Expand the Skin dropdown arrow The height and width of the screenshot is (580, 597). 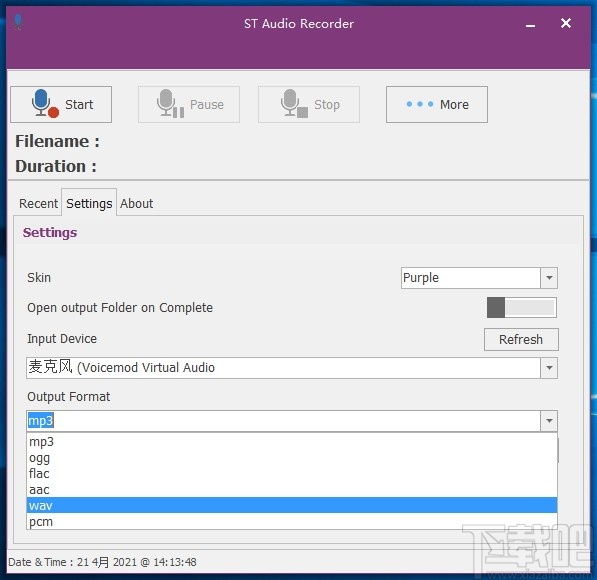point(549,278)
